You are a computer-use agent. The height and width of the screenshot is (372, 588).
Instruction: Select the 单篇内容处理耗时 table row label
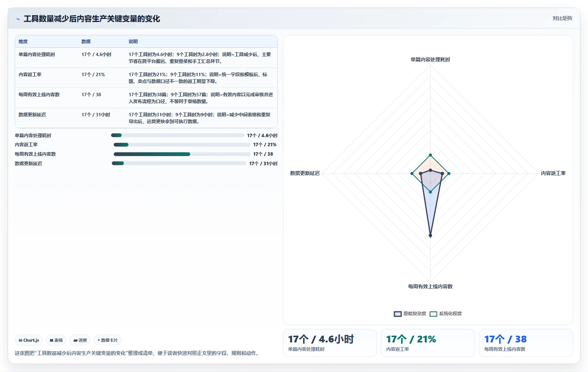(37, 55)
